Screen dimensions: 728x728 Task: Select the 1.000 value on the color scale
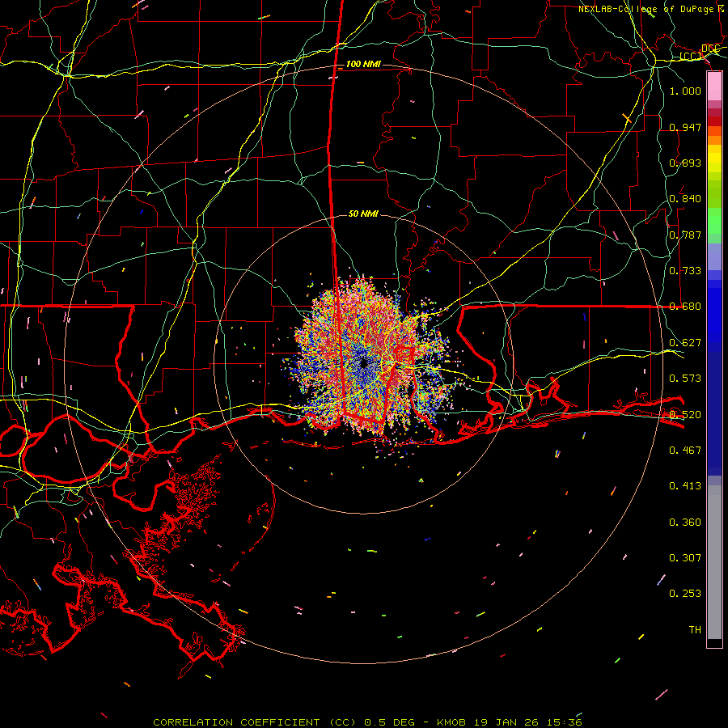pos(685,91)
